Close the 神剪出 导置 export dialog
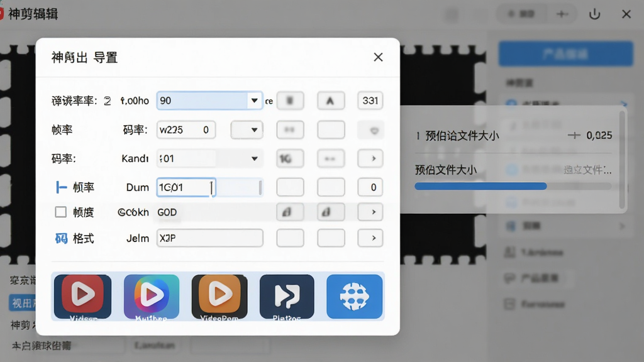This screenshot has height=362, width=644. [378, 57]
